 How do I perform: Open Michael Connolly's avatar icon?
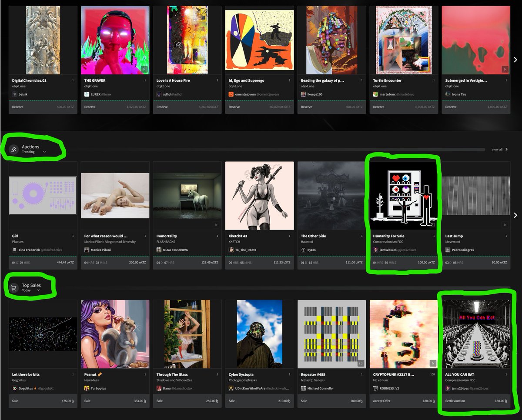303,388
